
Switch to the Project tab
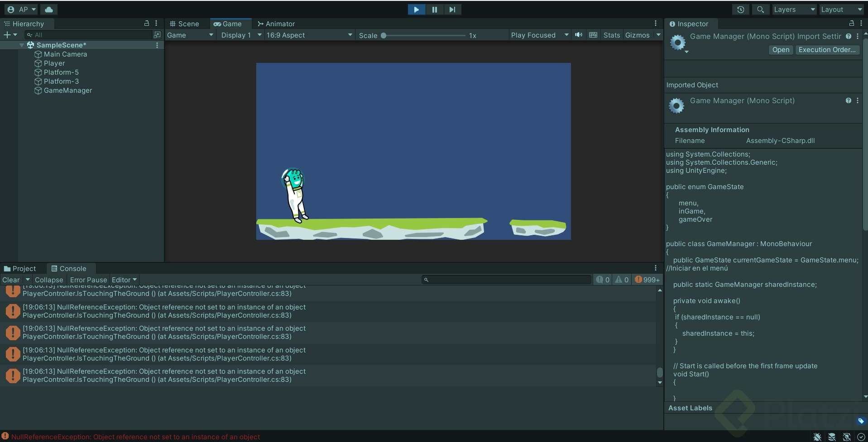20,269
